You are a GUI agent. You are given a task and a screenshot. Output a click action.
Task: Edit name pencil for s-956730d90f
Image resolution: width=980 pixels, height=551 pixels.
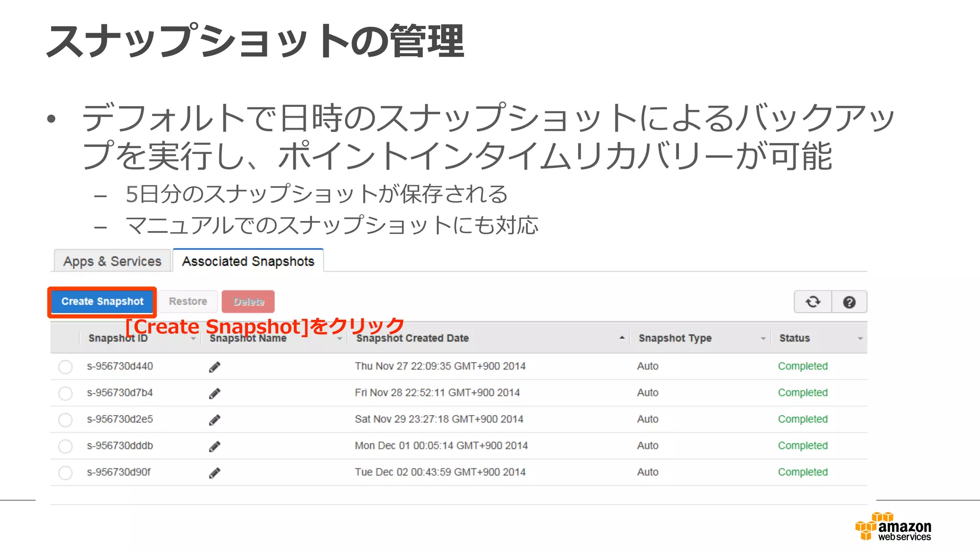click(214, 473)
